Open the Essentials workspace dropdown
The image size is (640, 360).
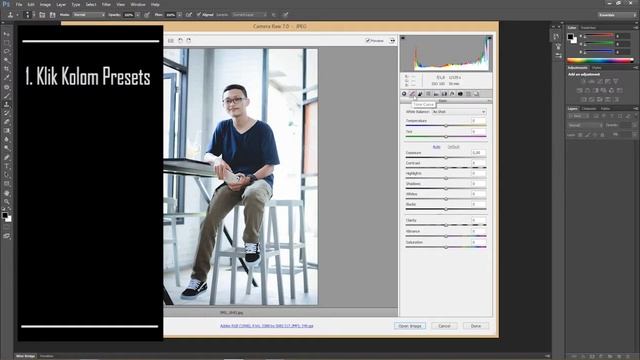coord(618,15)
